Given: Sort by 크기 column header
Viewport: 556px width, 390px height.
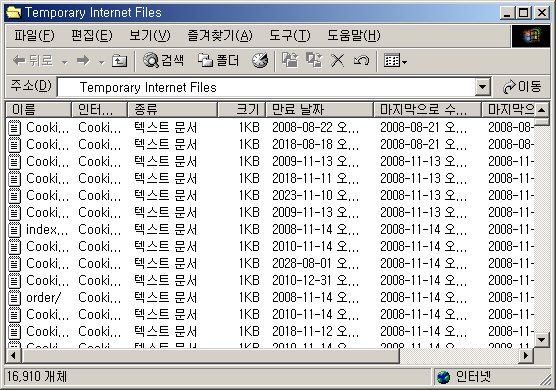Looking at the screenshot, I should click(241, 110).
